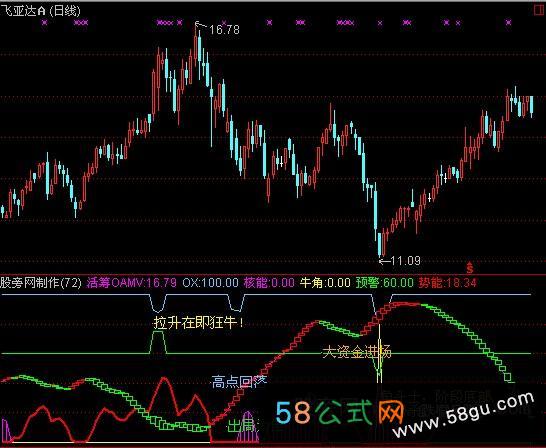Click the red square icon at top-right corner
Viewport: 546px width, 448px height.
click(x=540, y=10)
